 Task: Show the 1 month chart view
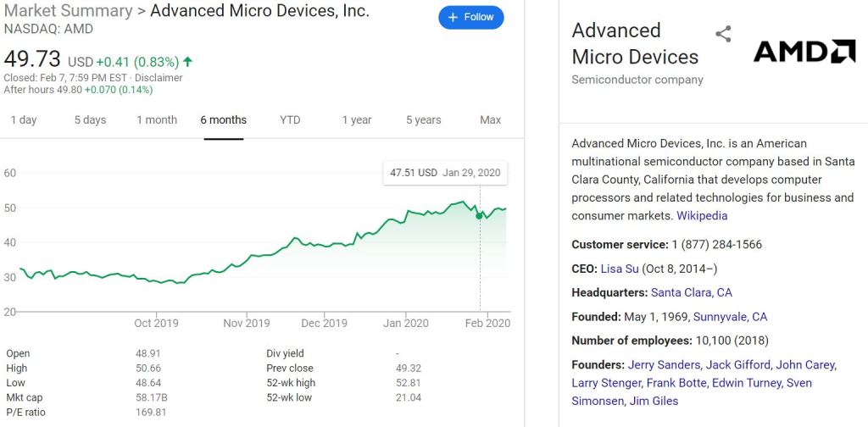click(x=157, y=119)
